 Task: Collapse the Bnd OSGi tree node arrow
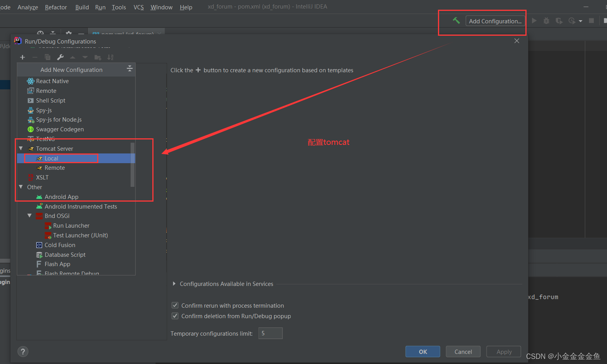point(30,216)
